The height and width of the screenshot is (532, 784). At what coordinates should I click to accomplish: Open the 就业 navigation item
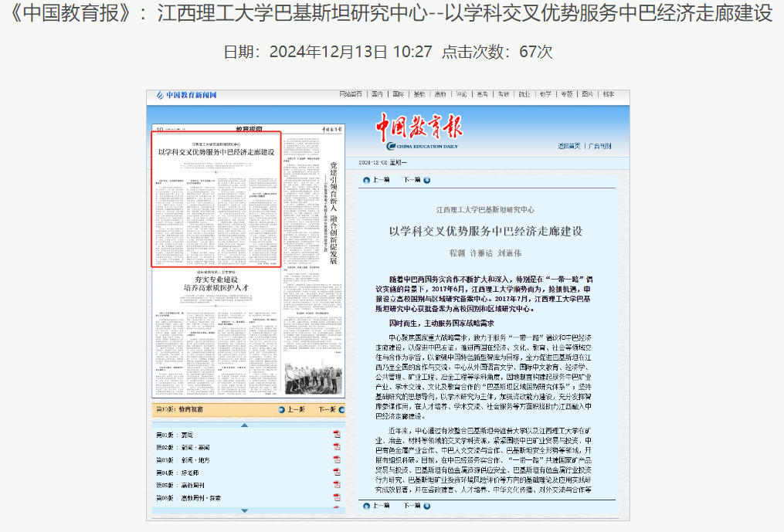(x=524, y=94)
